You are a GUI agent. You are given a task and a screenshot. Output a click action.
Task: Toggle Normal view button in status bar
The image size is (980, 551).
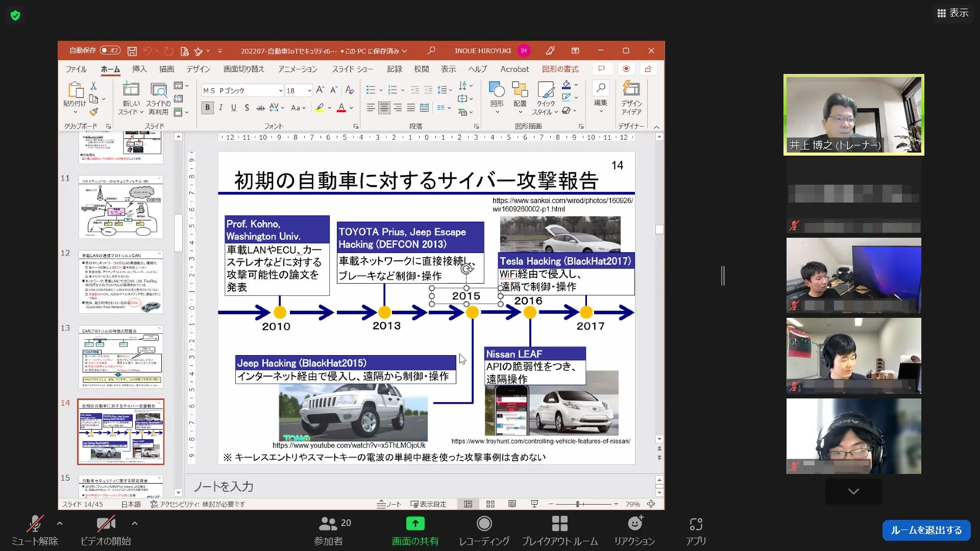pos(468,504)
